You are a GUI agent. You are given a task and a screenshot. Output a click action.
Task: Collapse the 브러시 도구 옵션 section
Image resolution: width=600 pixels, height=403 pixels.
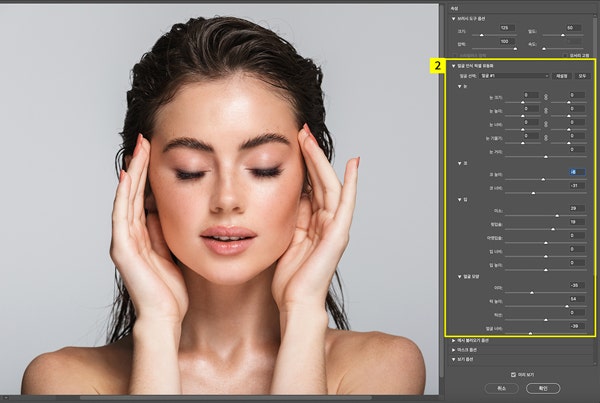tap(453, 18)
